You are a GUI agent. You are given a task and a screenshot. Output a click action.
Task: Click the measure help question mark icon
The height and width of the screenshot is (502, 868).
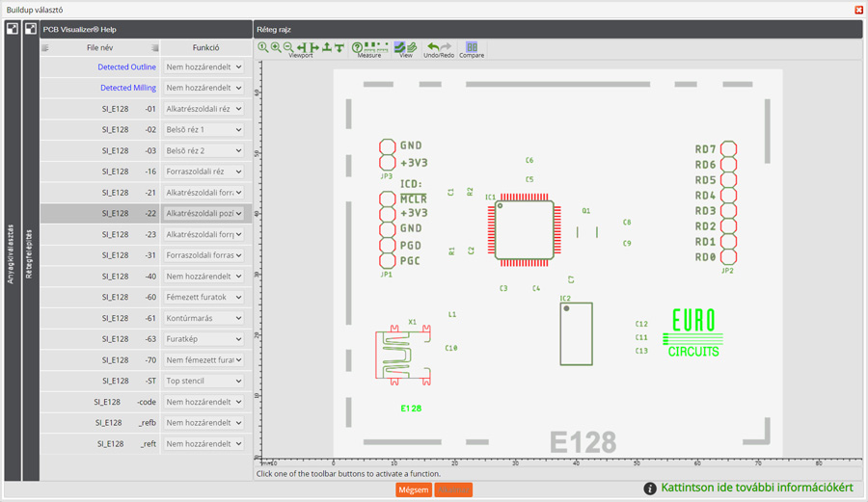tap(357, 47)
